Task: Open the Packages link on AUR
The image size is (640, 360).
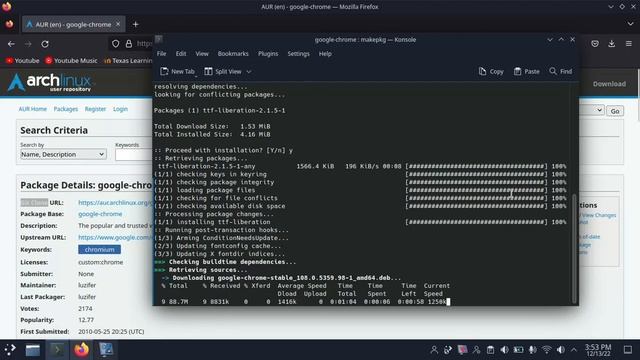Action: [66, 109]
